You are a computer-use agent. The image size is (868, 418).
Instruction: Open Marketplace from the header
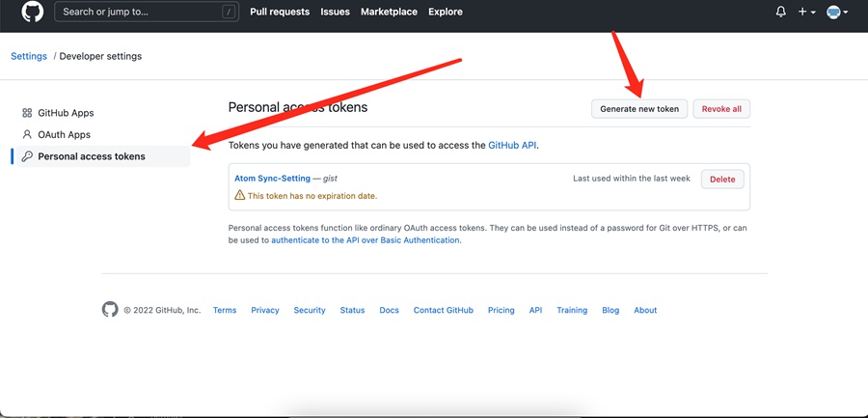tap(389, 13)
